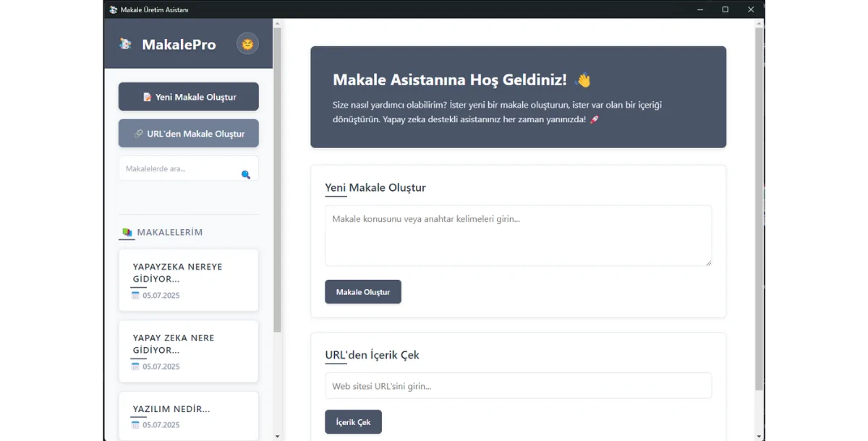Open the YAPAY ZEKA NERE GİDİYOR article card

click(189, 351)
